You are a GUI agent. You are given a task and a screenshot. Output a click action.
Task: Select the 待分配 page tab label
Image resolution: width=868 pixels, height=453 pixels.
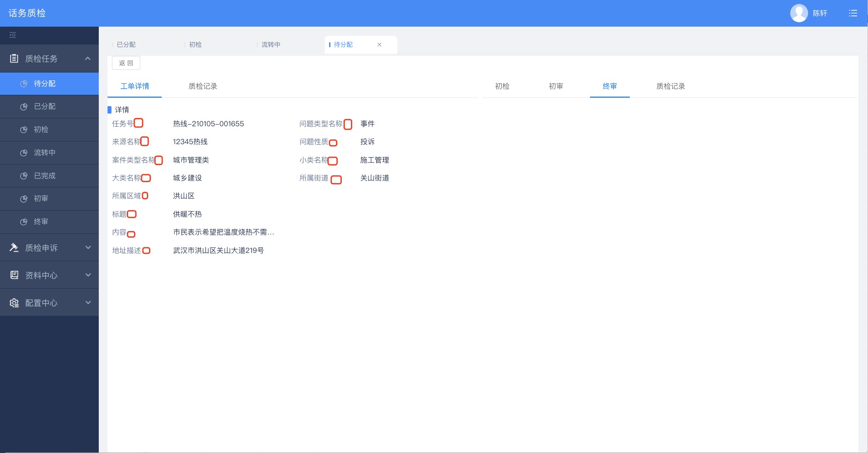coord(343,45)
